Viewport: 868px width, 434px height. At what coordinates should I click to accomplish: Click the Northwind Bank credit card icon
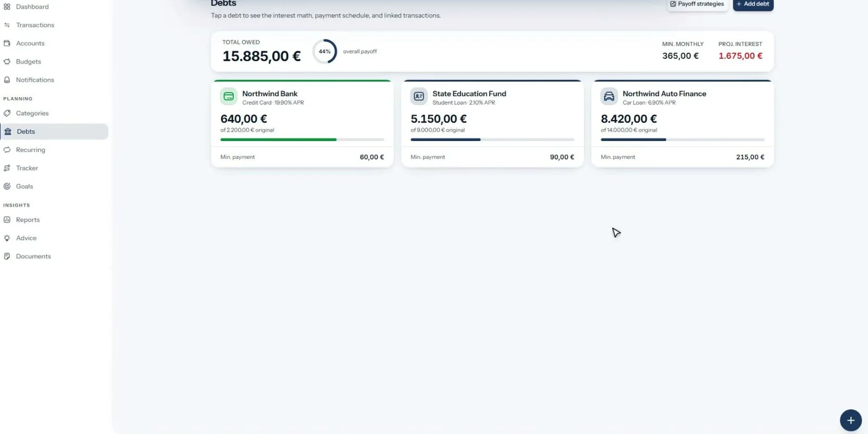pos(229,97)
